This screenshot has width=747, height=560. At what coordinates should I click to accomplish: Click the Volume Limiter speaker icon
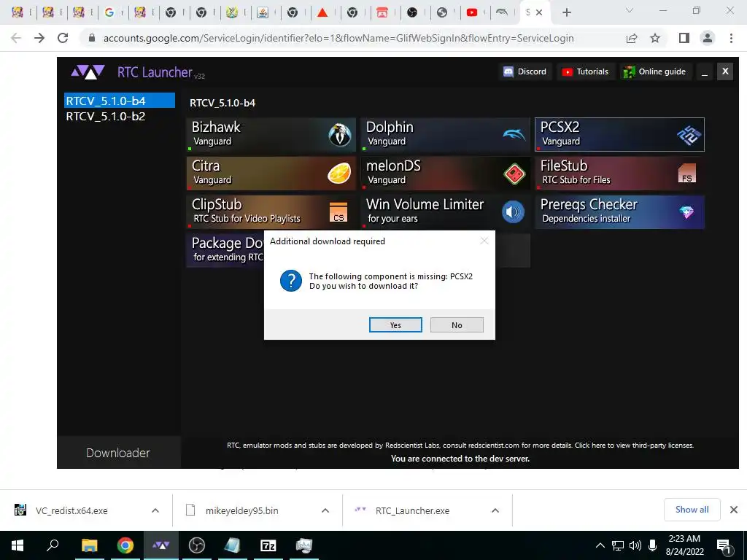pyautogui.click(x=513, y=212)
